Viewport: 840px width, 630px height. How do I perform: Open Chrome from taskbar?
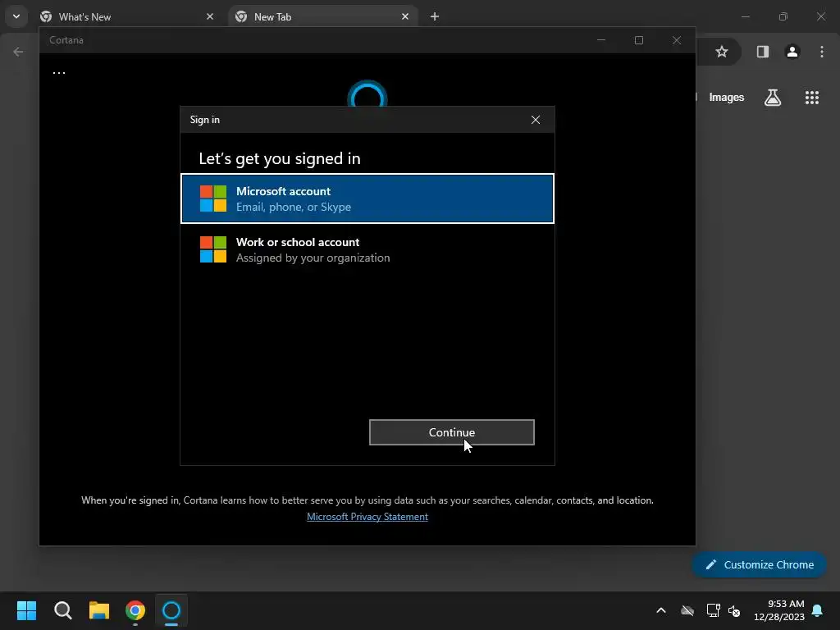135,610
